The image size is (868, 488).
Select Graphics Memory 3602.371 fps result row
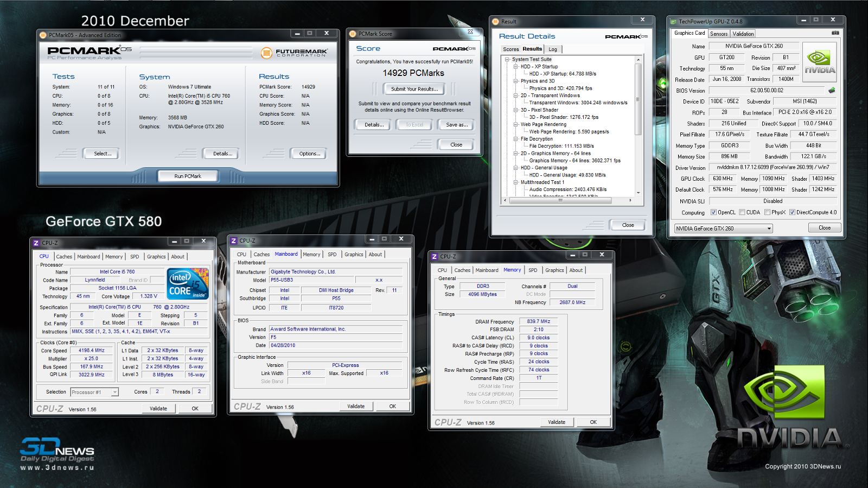coord(575,161)
